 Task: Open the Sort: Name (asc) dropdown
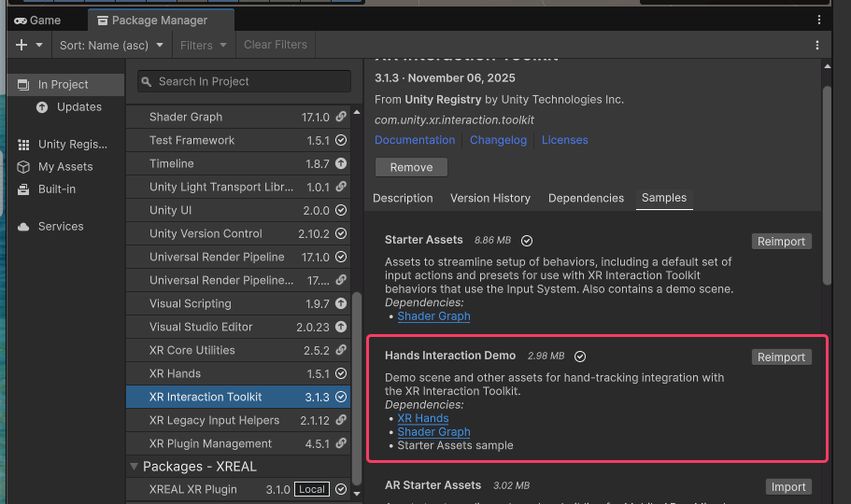pyautogui.click(x=111, y=45)
